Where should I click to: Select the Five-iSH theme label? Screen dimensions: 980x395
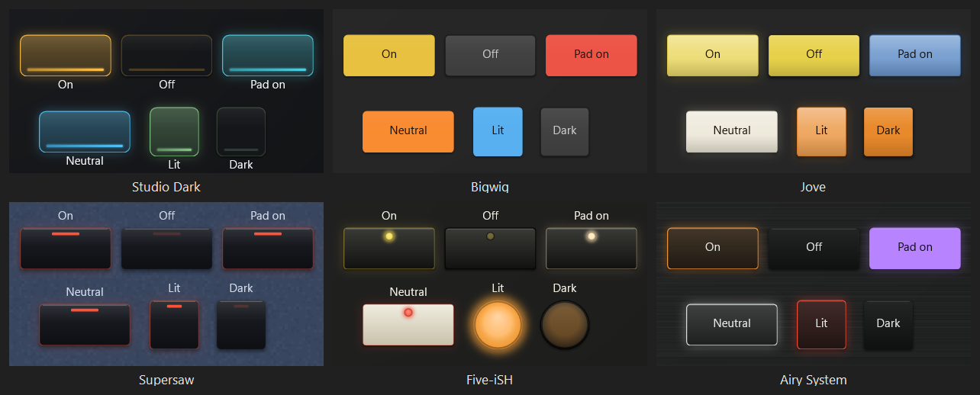click(x=490, y=380)
